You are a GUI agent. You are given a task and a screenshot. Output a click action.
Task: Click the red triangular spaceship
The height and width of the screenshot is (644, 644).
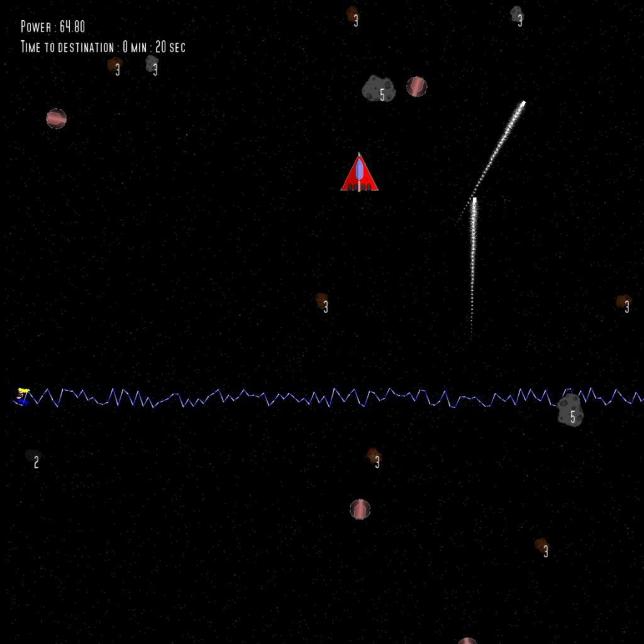pos(359,172)
